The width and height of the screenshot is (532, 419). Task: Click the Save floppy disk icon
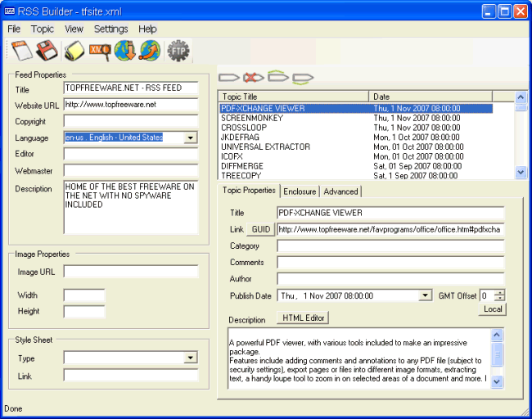click(x=47, y=51)
